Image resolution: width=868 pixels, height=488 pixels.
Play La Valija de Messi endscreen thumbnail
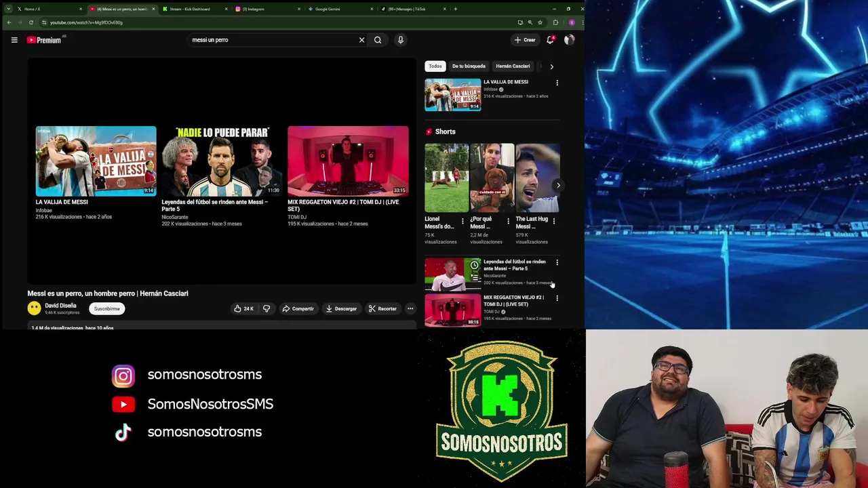point(96,161)
